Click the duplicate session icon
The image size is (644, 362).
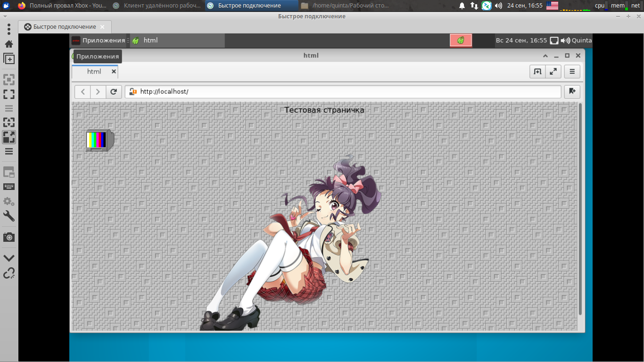pyautogui.click(x=9, y=59)
